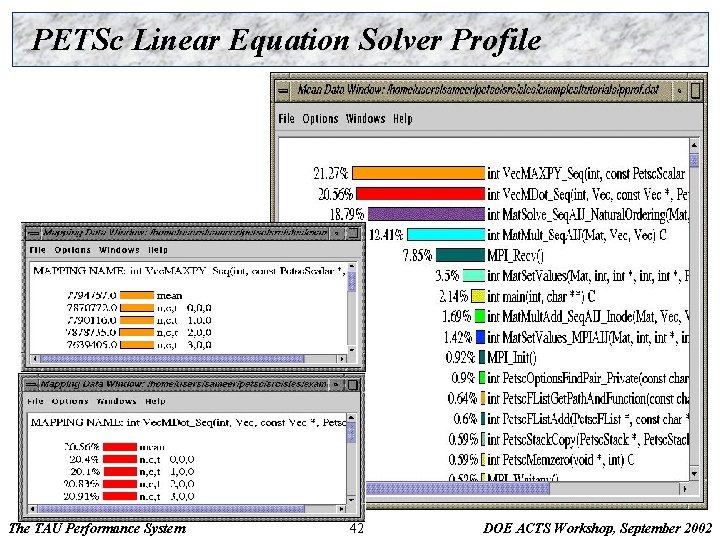Select 'int main(int, char **) C' label
The width and height of the screenshot is (720, 540).
point(541,297)
